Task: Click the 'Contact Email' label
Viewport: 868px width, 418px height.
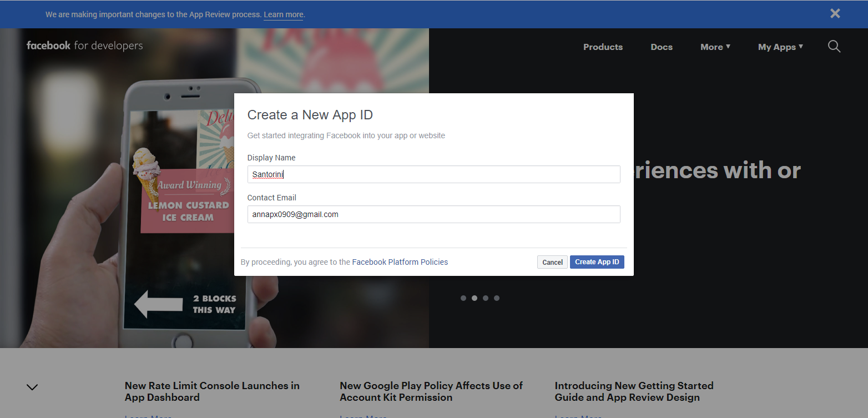Action: (x=272, y=198)
